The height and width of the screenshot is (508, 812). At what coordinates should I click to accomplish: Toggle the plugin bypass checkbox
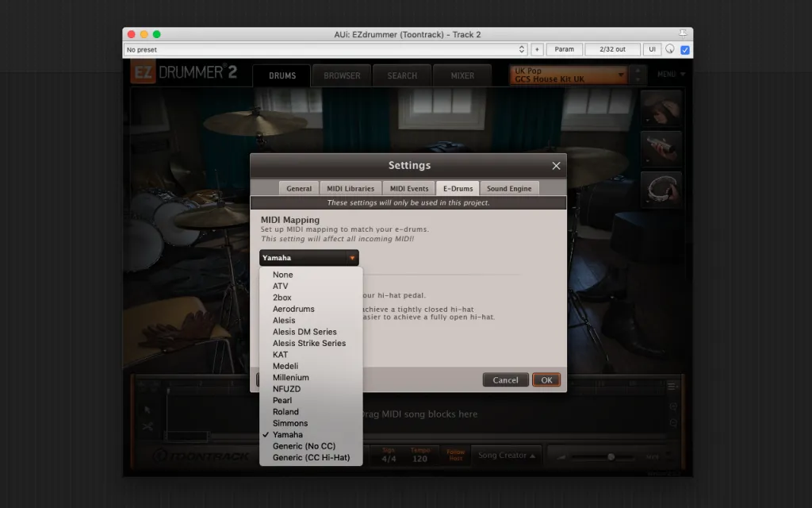tap(684, 50)
